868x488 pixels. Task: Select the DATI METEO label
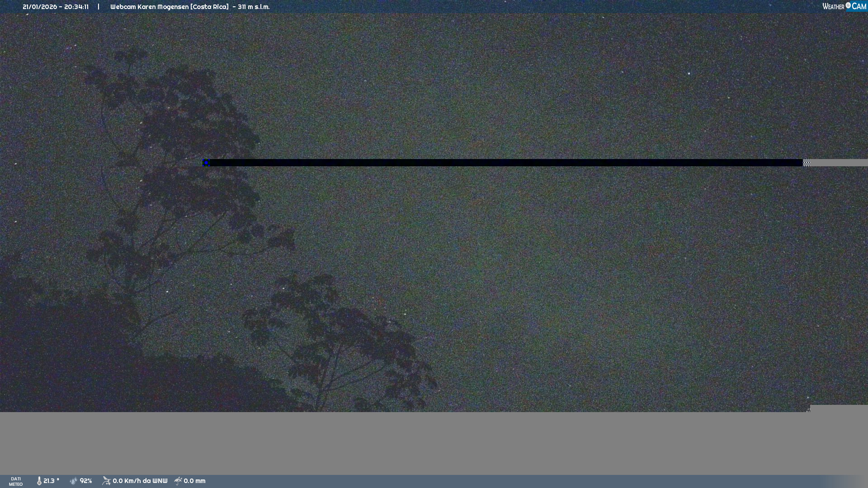pyautogui.click(x=16, y=481)
